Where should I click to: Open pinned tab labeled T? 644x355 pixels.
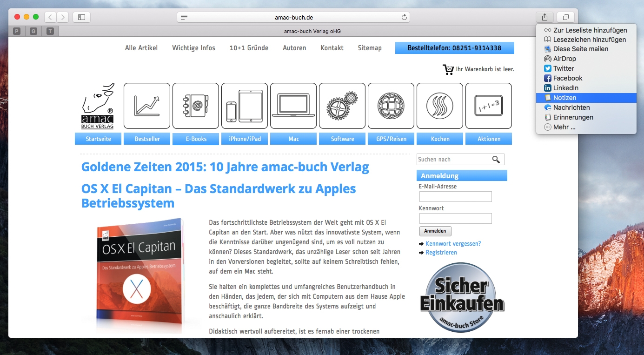point(50,31)
